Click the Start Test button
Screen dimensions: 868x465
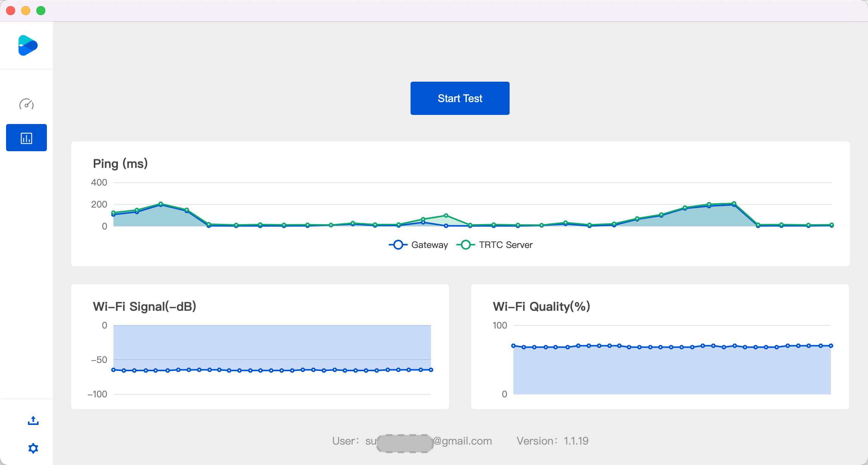460,98
